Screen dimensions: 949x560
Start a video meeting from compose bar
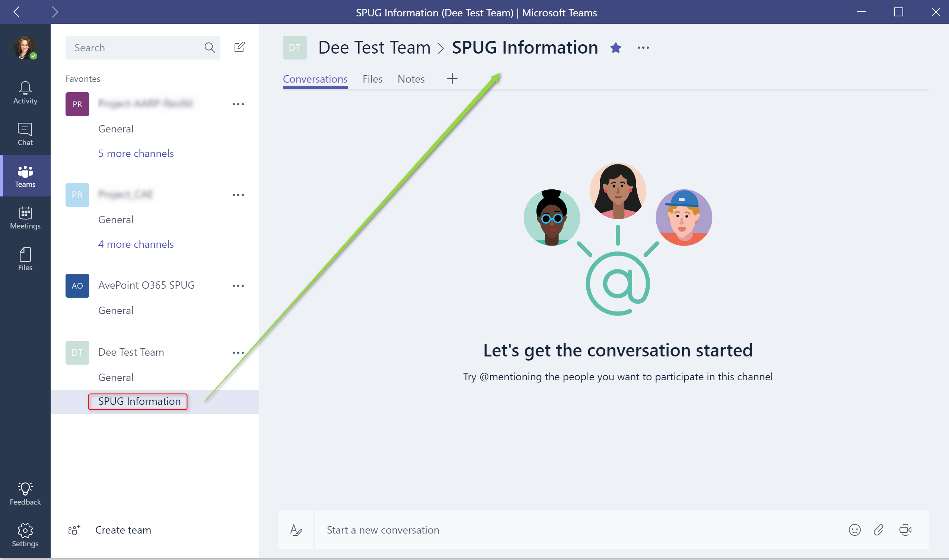tap(905, 530)
